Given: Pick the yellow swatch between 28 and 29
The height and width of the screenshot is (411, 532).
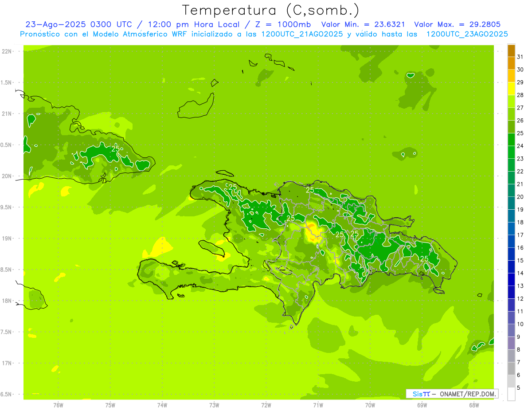Looking at the screenshot, I should click(x=511, y=88).
